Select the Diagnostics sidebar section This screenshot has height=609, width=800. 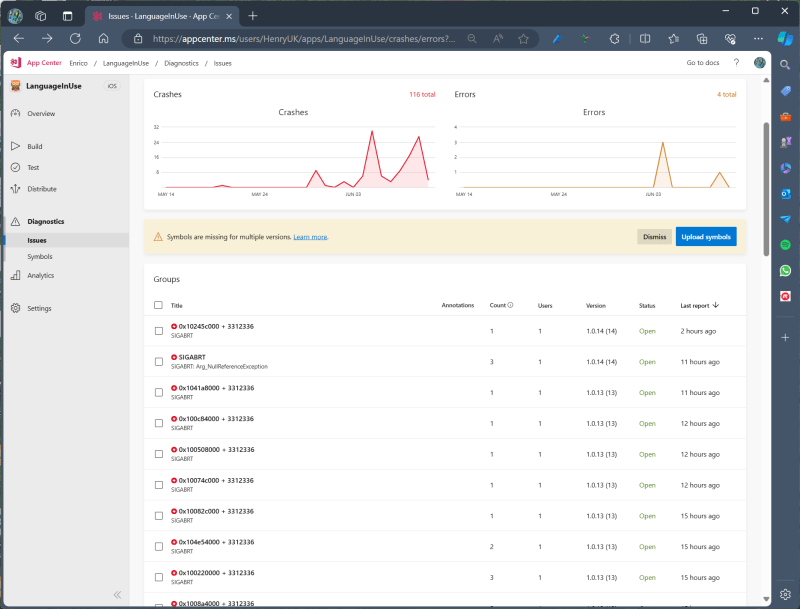click(45, 221)
